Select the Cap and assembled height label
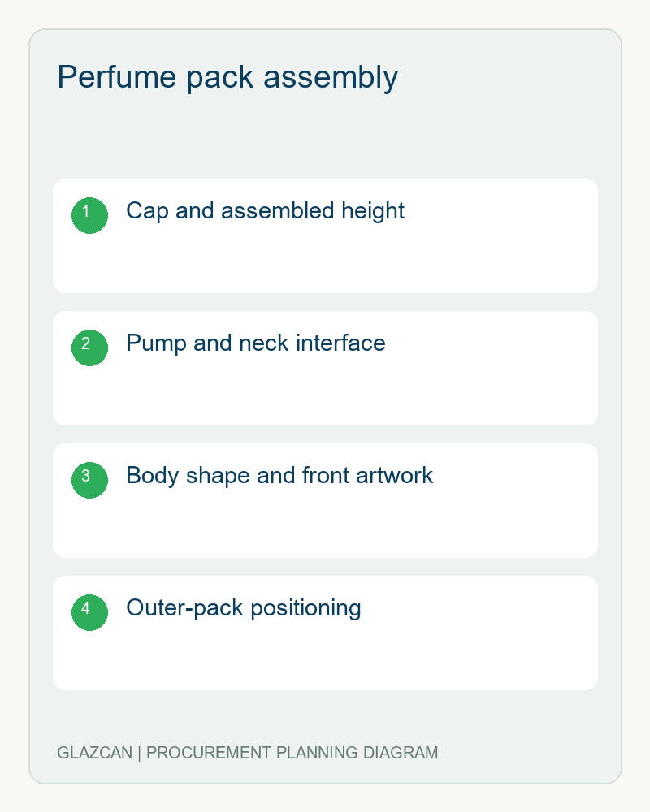 click(265, 211)
